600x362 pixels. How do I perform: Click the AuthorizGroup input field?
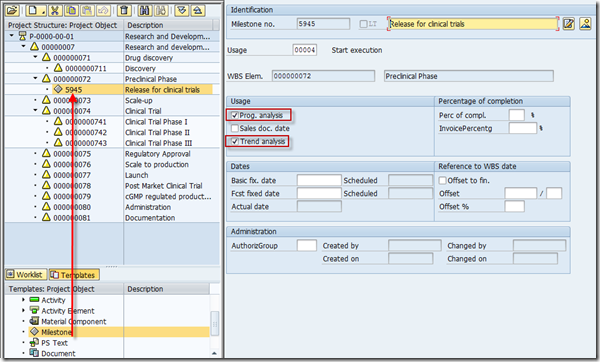(x=307, y=245)
